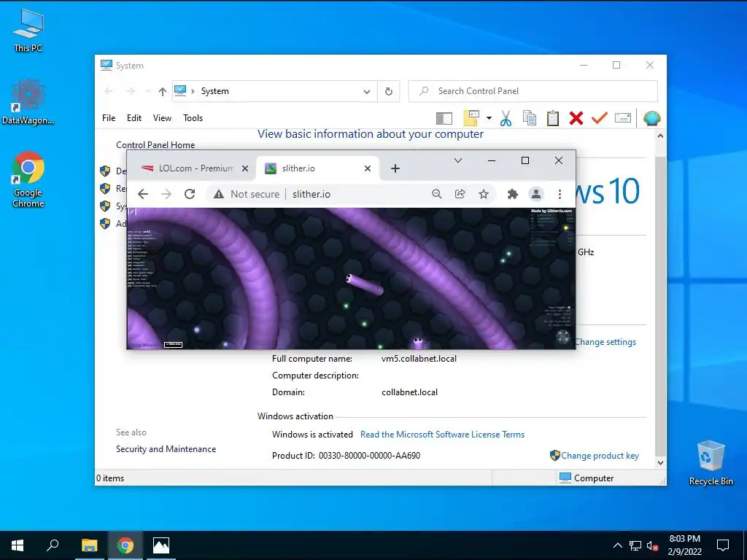The image size is (747, 560).
Task: Open the Tools menu in System window
Action: tap(193, 117)
